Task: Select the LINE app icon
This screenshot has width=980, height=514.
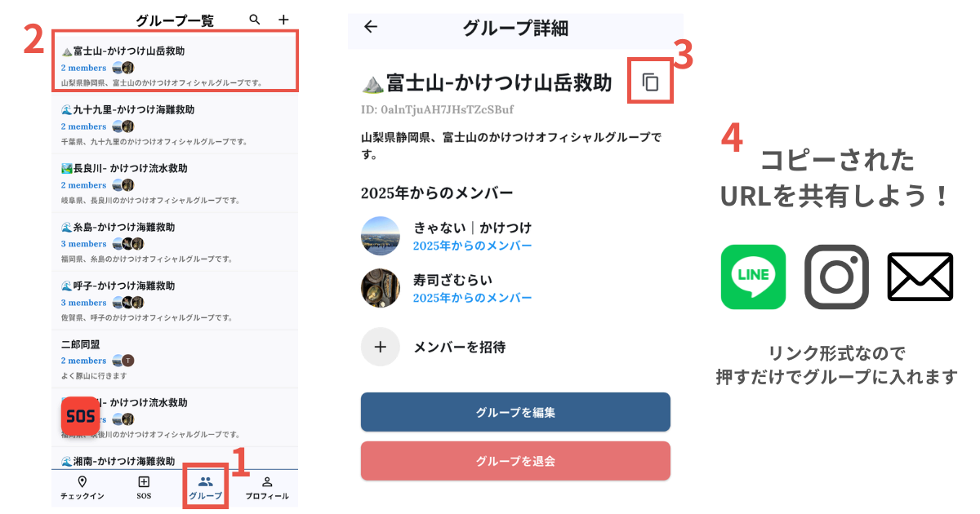Action: click(x=753, y=277)
